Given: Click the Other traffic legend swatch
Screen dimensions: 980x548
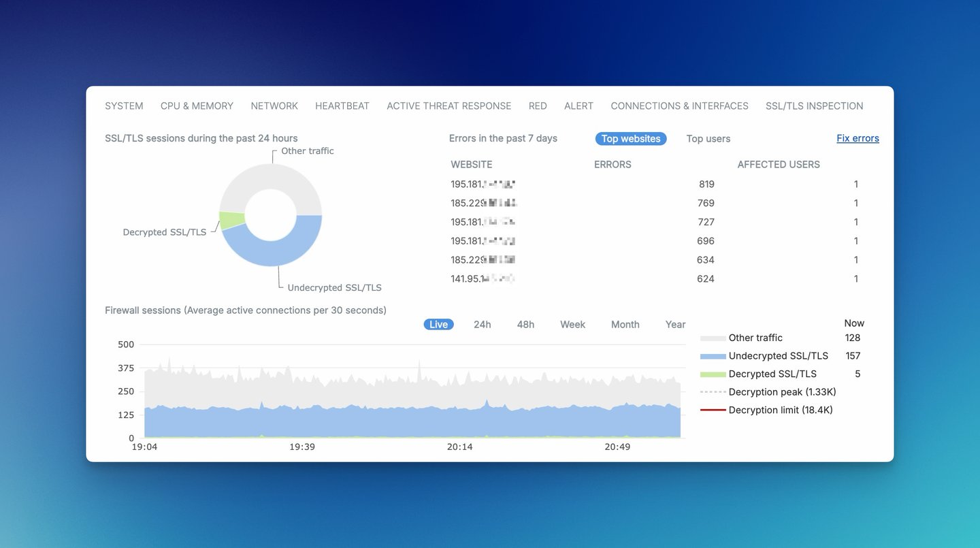Looking at the screenshot, I should point(713,338).
